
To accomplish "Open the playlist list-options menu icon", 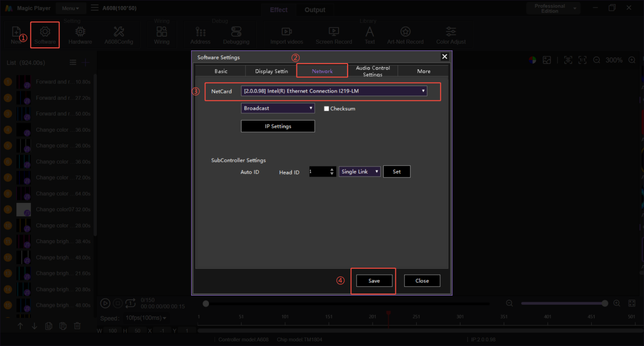I will pos(73,63).
